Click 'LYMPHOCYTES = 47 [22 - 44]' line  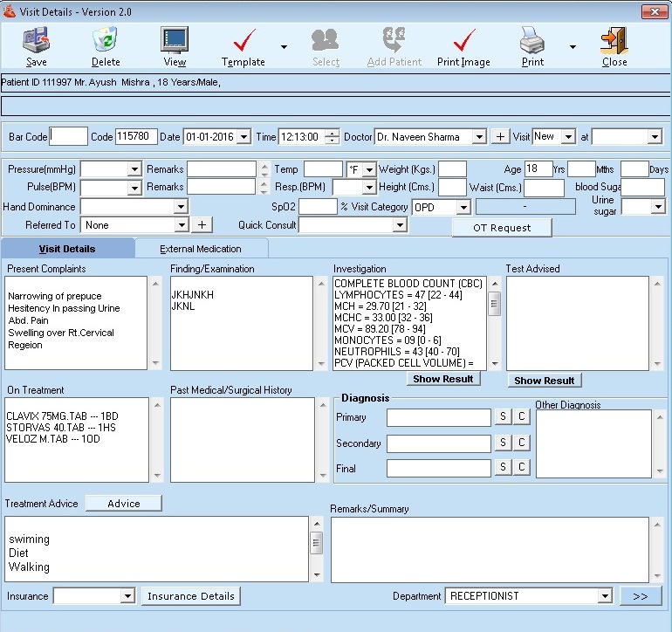[398, 295]
